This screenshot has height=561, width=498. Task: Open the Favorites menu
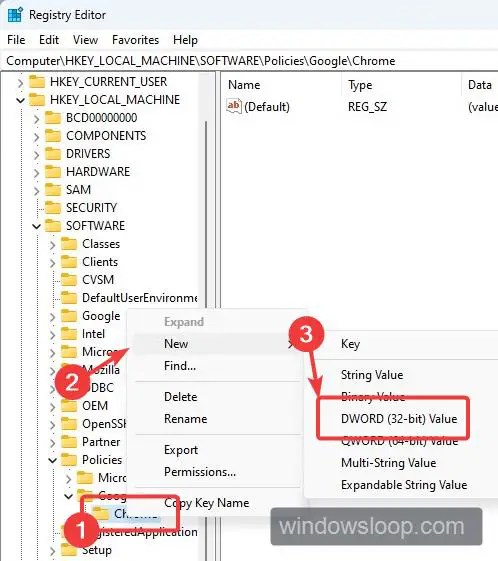[135, 40]
